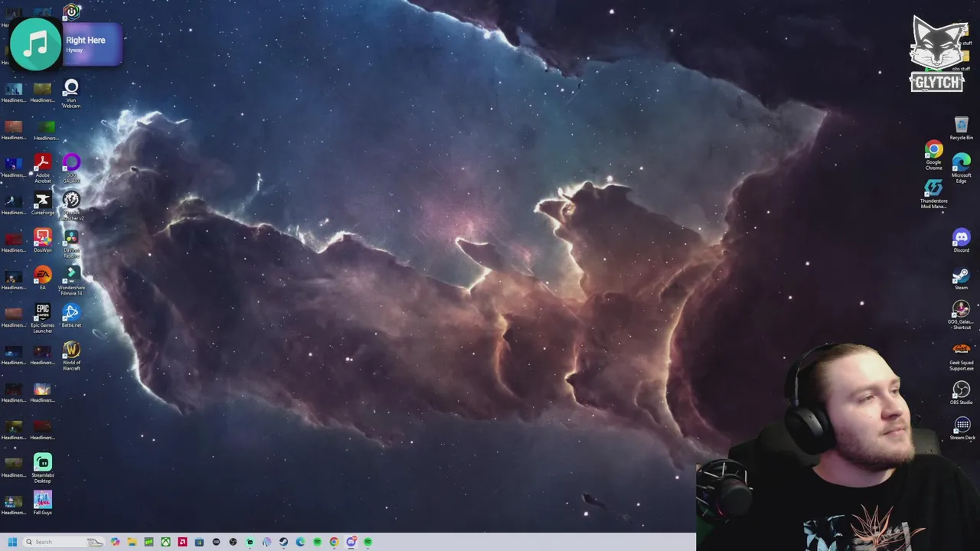The width and height of the screenshot is (980, 551).
Task: Open Xbox app on taskbar
Action: tap(165, 542)
